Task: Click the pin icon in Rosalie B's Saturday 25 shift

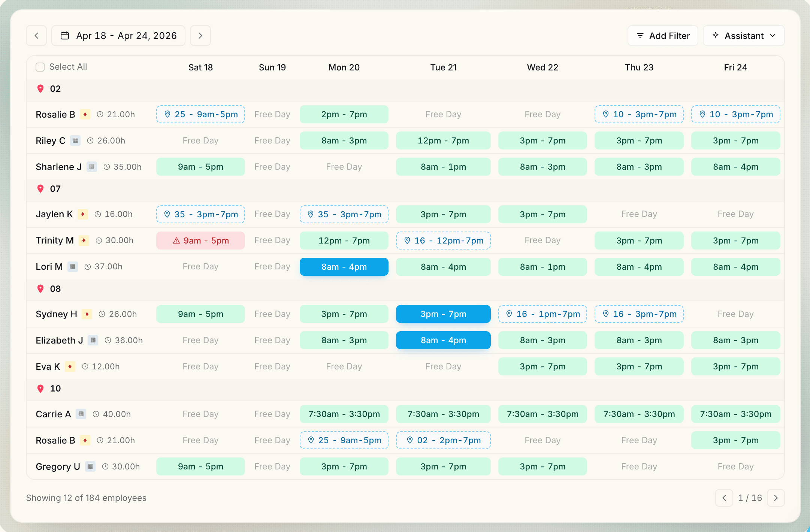Action: tap(167, 114)
